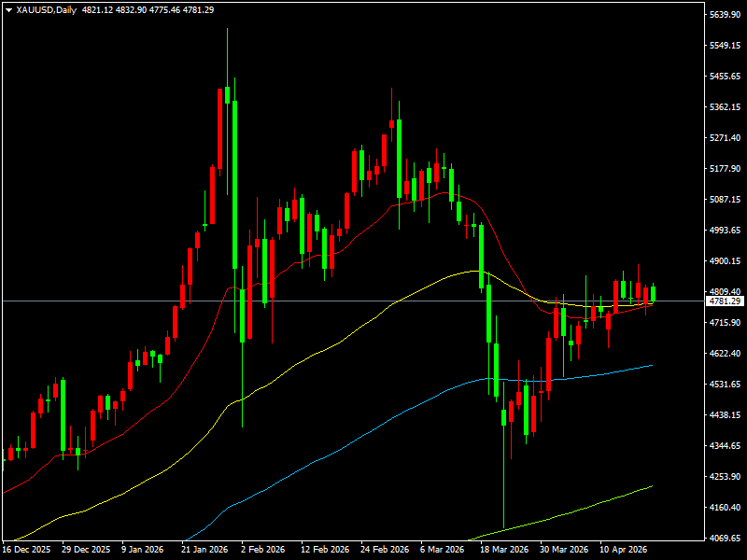Click the 18 Mar 2026 date label
Image resolution: width=747 pixels, height=560 pixels.
click(504, 550)
